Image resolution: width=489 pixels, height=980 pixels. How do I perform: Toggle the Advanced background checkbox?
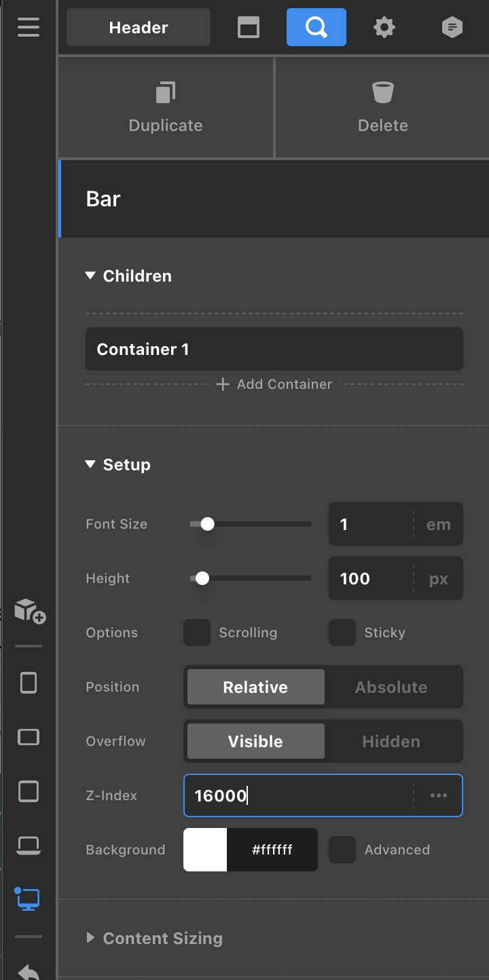342,850
